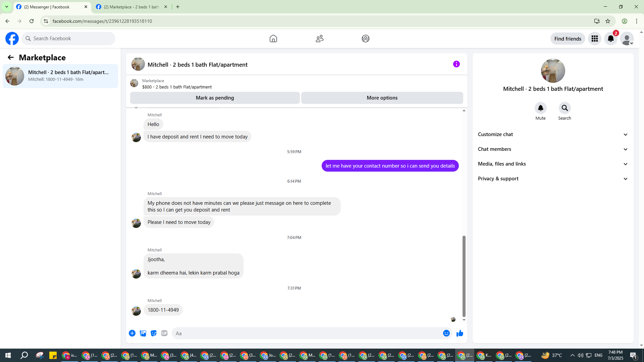Click the thumbs-up like send icon
This screenshot has width=644, height=362.
click(x=460, y=333)
